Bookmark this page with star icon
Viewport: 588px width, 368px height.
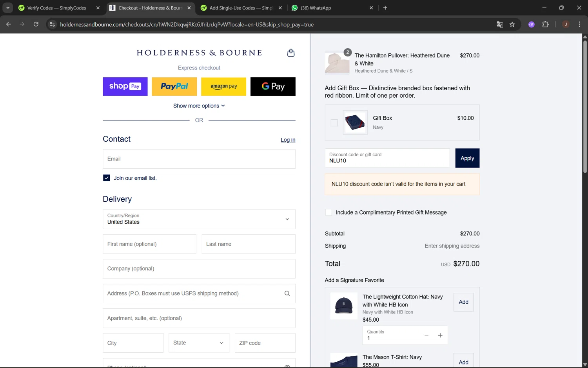[x=512, y=24]
